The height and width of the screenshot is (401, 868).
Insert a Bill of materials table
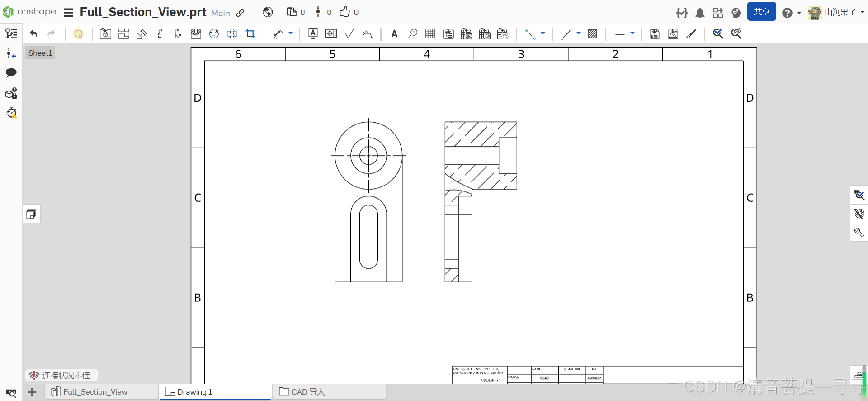click(448, 33)
